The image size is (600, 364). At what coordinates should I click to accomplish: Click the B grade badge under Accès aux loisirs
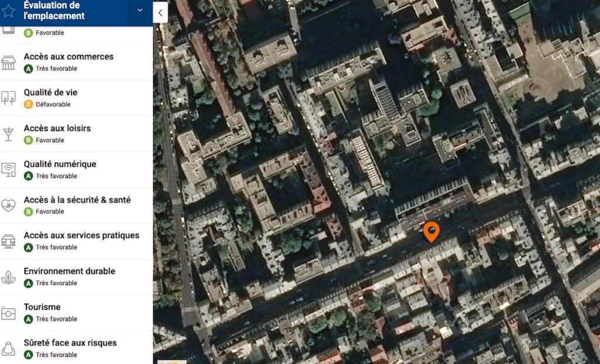click(28, 140)
